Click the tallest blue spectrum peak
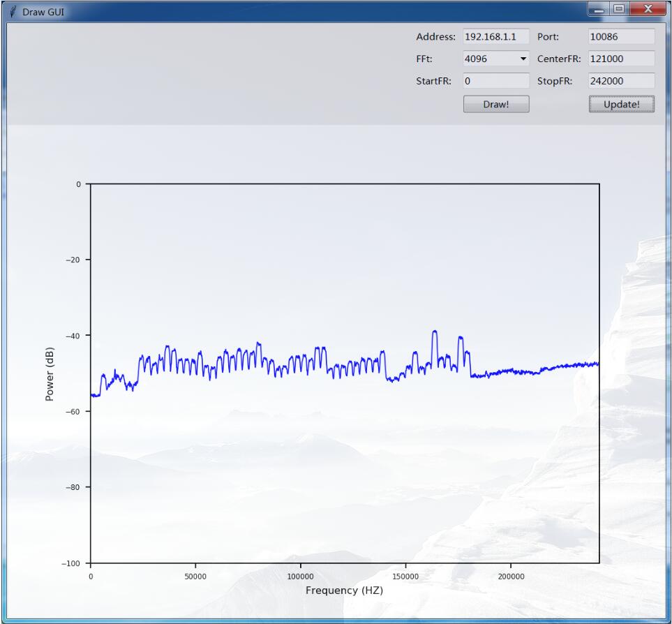The height and width of the screenshot is (624, 672). pyautogui.click(x=435, y=332)
